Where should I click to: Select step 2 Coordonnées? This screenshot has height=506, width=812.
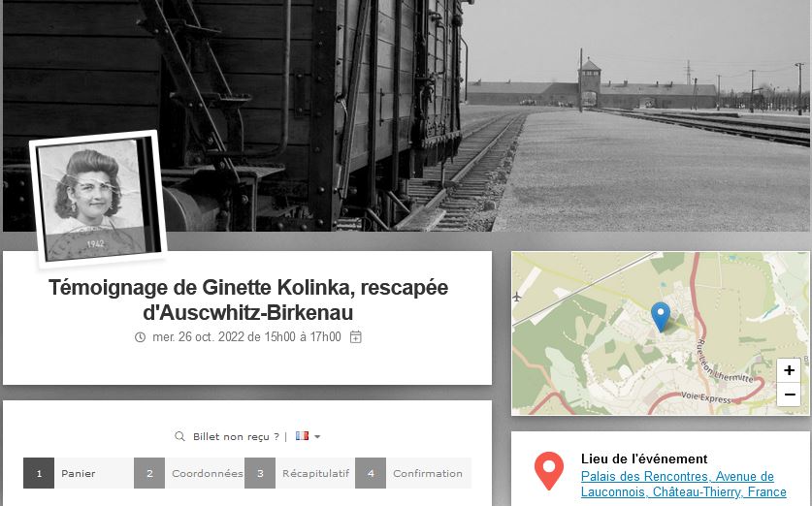(x=188, y=473)
